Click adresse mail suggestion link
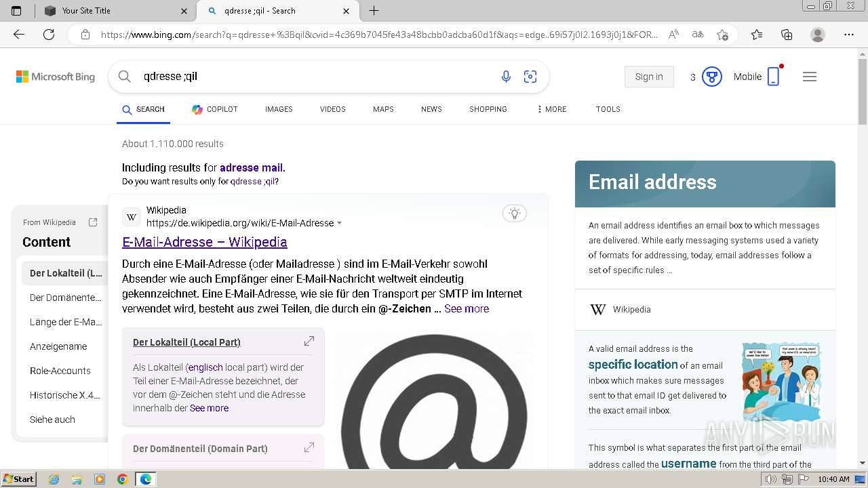Screen dimensions: 868x488 coord(251,167)
